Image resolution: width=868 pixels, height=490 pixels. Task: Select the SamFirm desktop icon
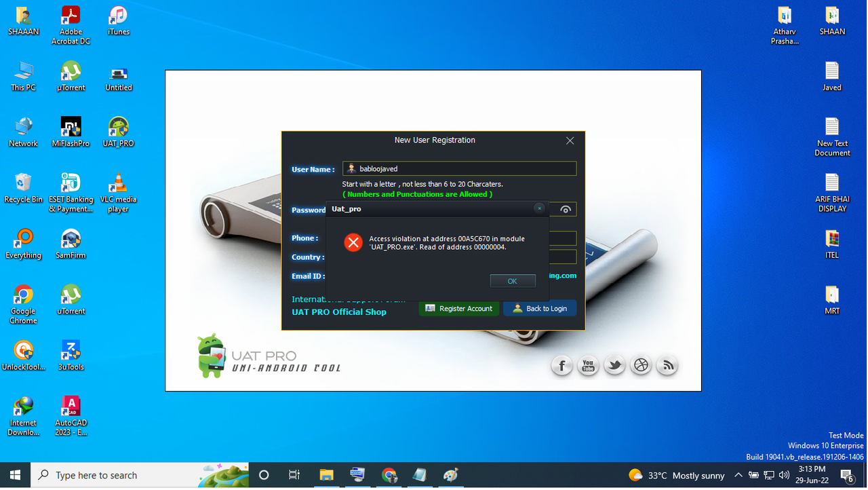71,244
